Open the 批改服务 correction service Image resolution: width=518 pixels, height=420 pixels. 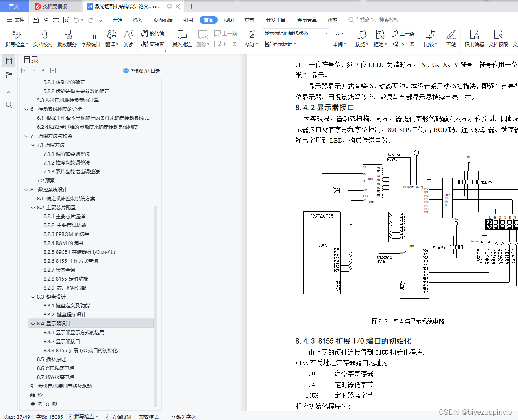coord(67,39)
